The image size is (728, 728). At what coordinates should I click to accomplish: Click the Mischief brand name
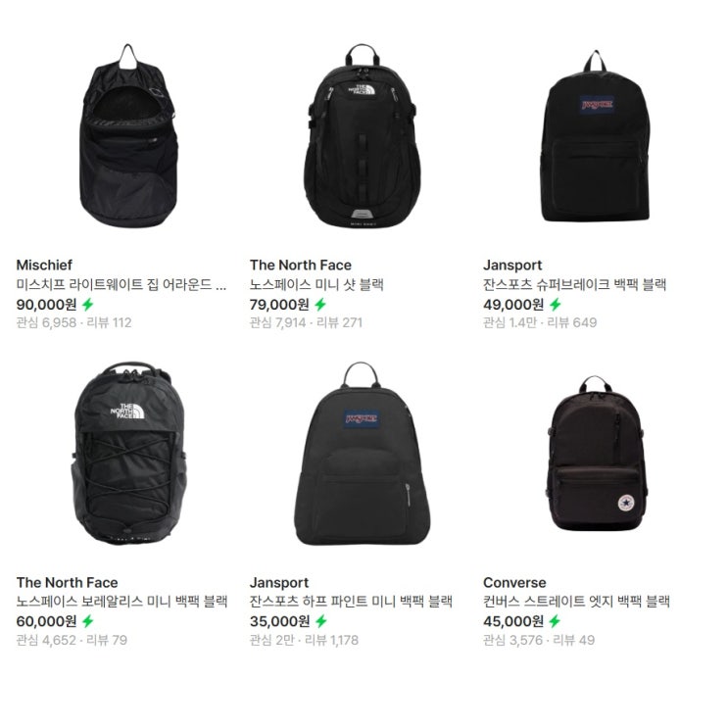tap(44, 266)
